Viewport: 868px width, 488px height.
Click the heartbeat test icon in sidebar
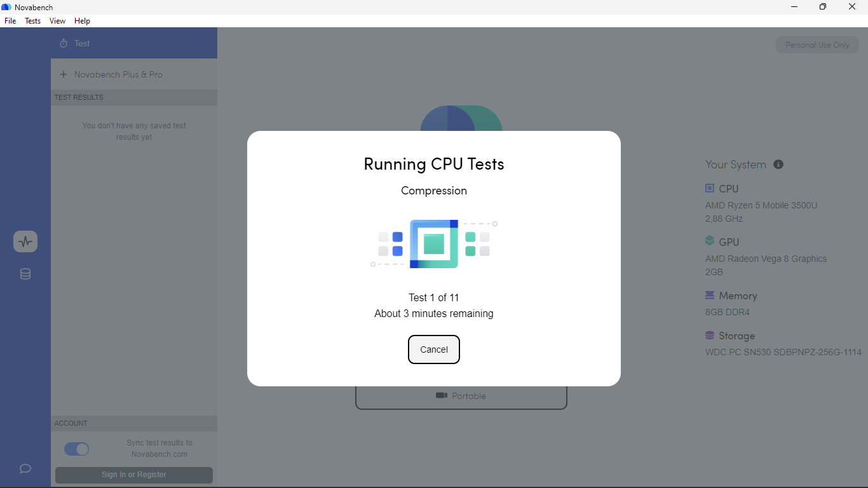(25, 241)
